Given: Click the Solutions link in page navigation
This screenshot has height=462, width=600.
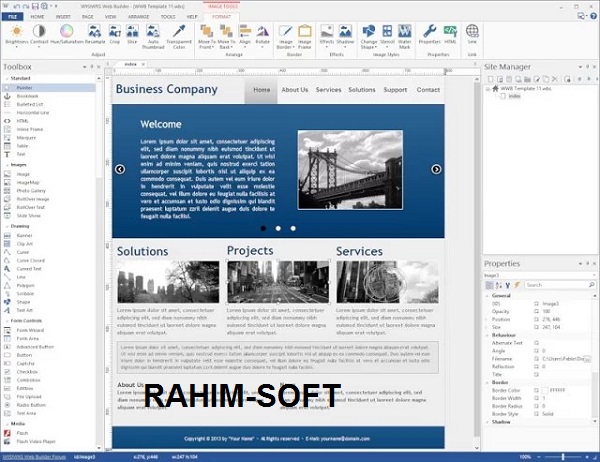Looking at the screenshot, I should [x=361, y=90].
